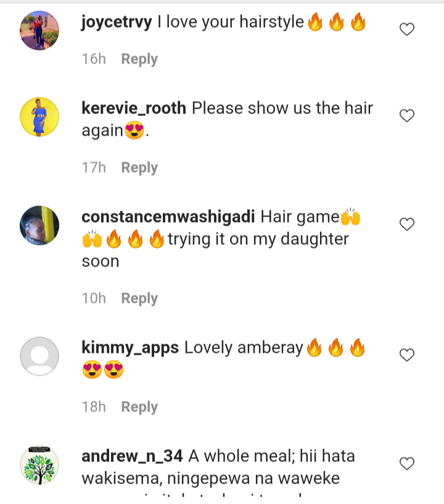Viewport: 444px width, 504px height.
Task: Tap the heart on kerevie_rooth's comment
Action: (x=407, y=116)
